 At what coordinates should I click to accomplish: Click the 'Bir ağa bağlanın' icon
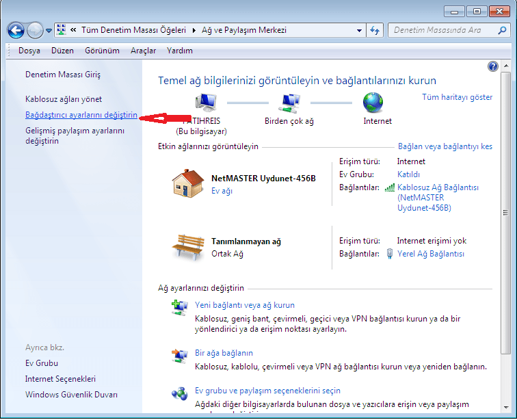click(179, 355)
